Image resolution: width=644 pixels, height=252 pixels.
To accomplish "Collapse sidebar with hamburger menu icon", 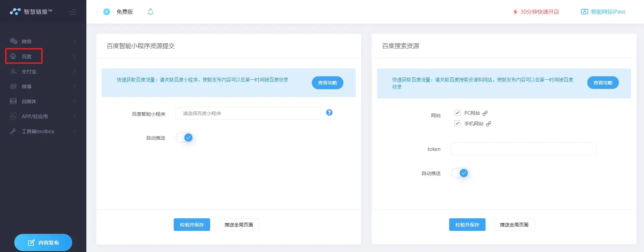I will tap(72, 12).
